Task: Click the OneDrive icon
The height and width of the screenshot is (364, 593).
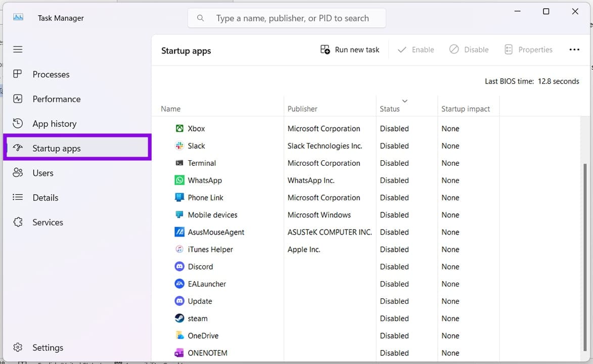Action: (179, 335)
